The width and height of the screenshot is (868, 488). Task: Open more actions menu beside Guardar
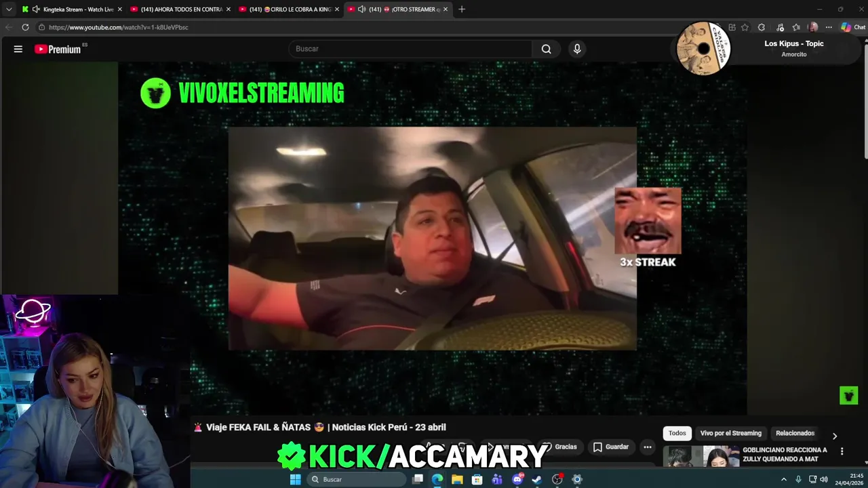coord(648,447)
